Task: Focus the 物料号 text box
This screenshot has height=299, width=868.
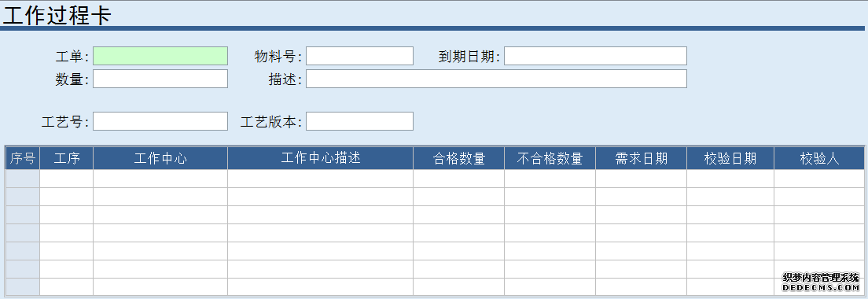Action: [360, 56]
